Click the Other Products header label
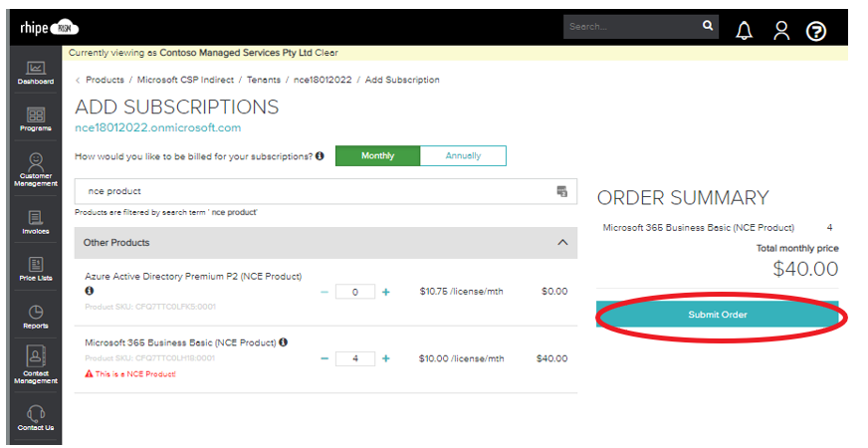The width and height of the screenshot is (868, 448). click(x=116, y=243)
